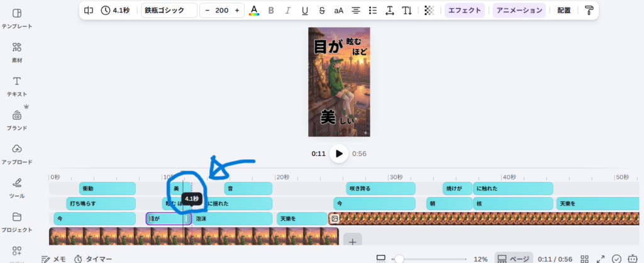Toggle italic text style
The height and width of the screenshot is (263, 644).
(x=288, y=11)
